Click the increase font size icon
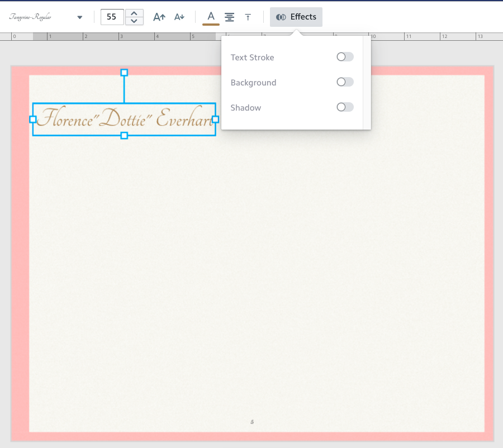 pyautogui.click(x=159, y=17)
